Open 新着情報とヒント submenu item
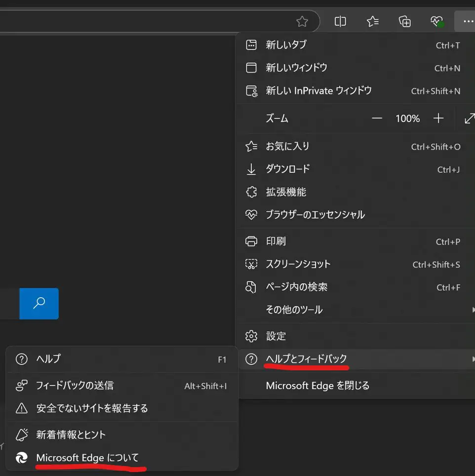The image size is (475, 476). pyautogui.click(x=121, y=435)
